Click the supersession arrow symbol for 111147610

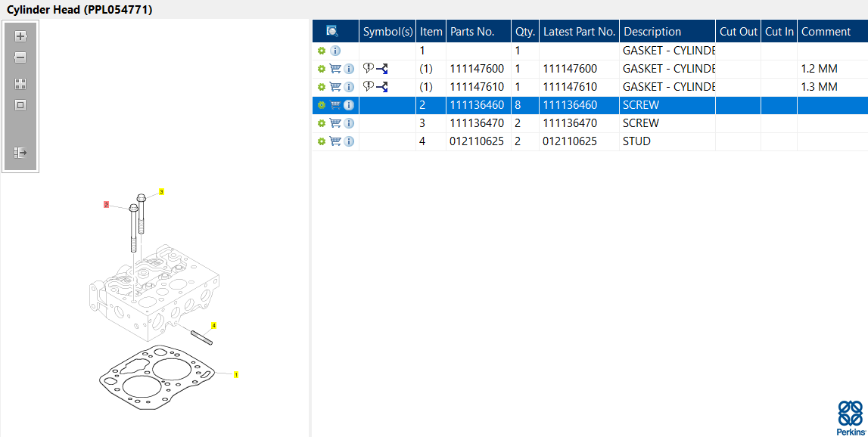coord(382,87)
